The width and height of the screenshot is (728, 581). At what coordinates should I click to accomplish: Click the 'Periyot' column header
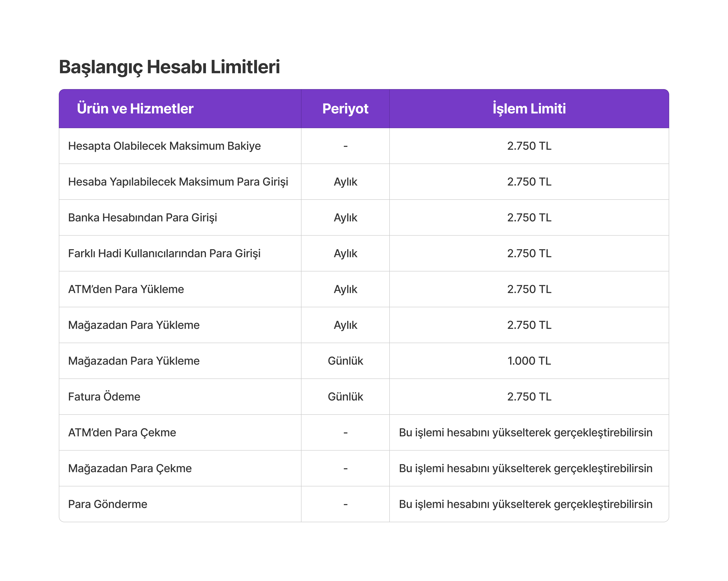click(345, 109)
